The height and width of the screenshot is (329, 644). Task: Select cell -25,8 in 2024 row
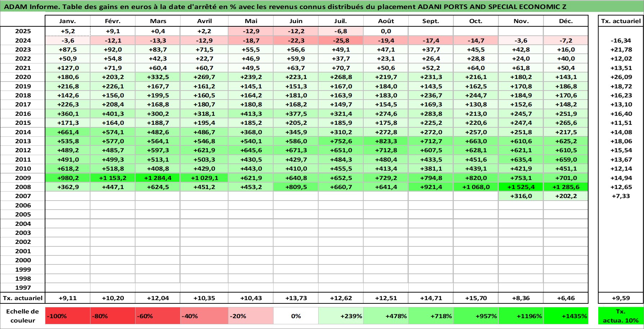[341, 40]
